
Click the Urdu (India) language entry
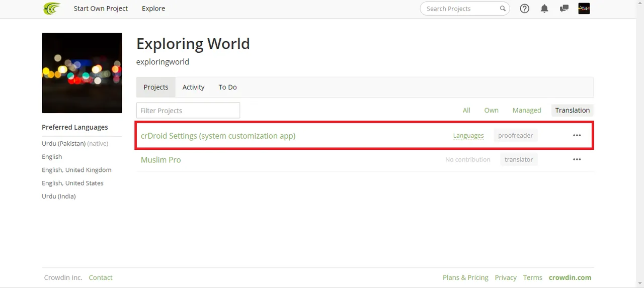click(59, 196)
